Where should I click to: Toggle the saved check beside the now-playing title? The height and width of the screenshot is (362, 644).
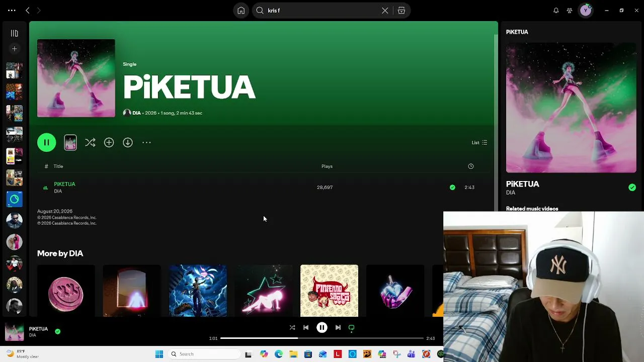(57, 331)
